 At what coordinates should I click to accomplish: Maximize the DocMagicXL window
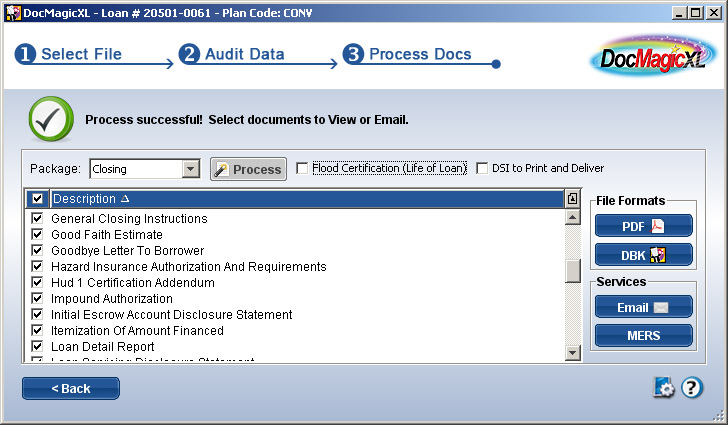[x=696, y=13]
